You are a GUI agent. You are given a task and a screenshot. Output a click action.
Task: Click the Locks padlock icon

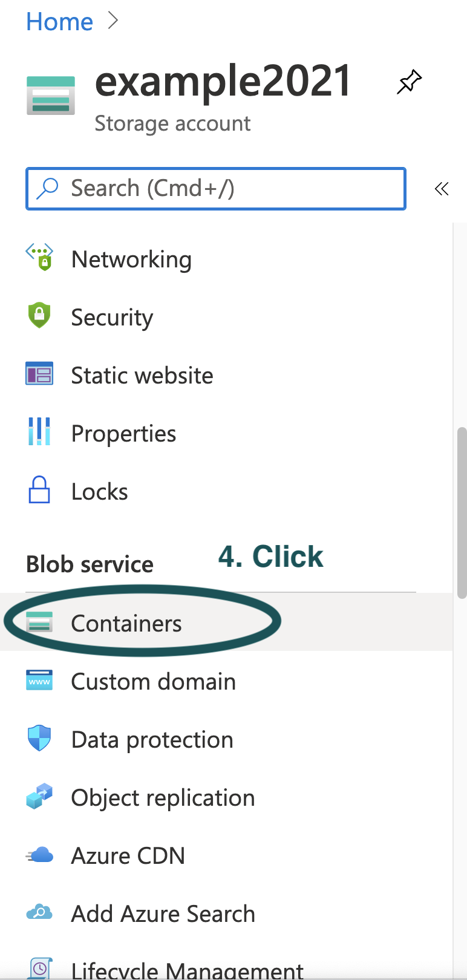[x=39, y=490]
